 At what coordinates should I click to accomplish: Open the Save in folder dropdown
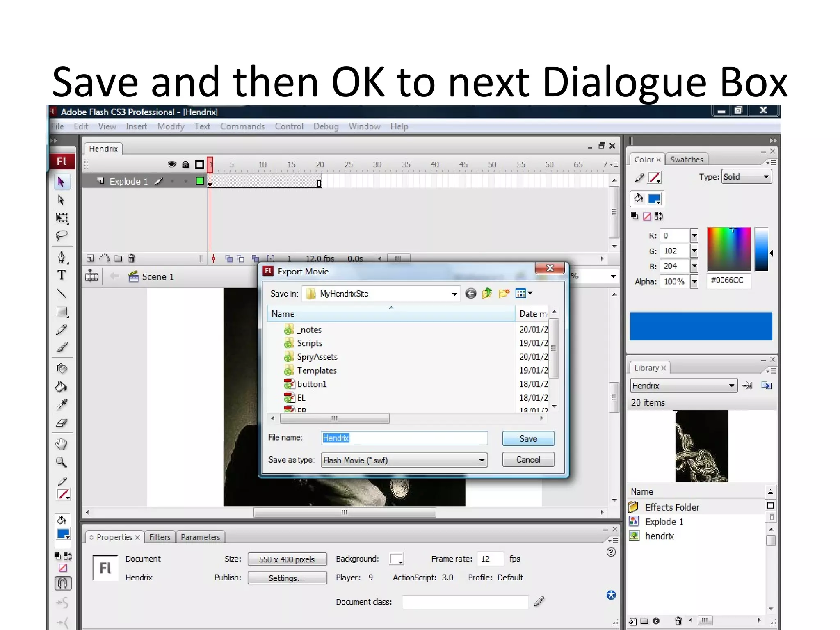[x=454, y=294]
